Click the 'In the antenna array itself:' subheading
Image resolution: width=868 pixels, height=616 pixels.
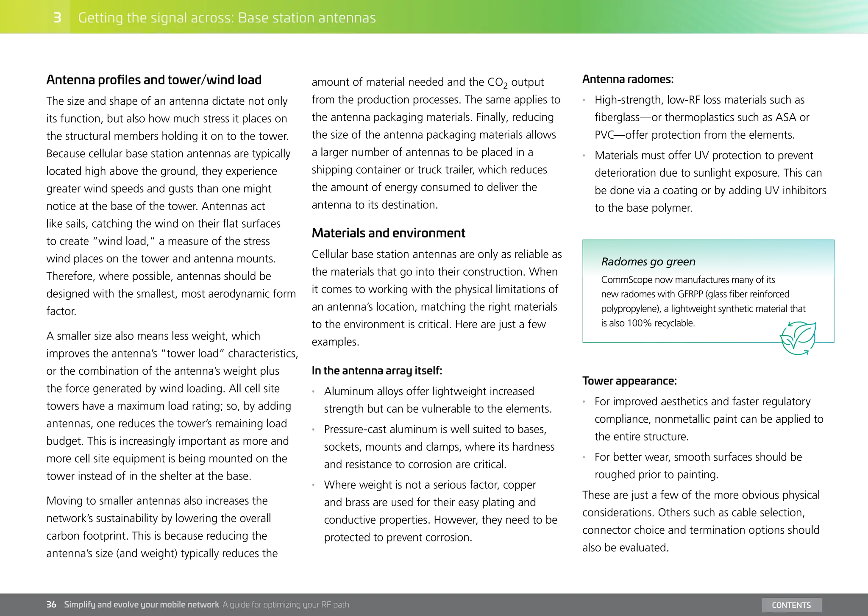click(x=377, y=371)
